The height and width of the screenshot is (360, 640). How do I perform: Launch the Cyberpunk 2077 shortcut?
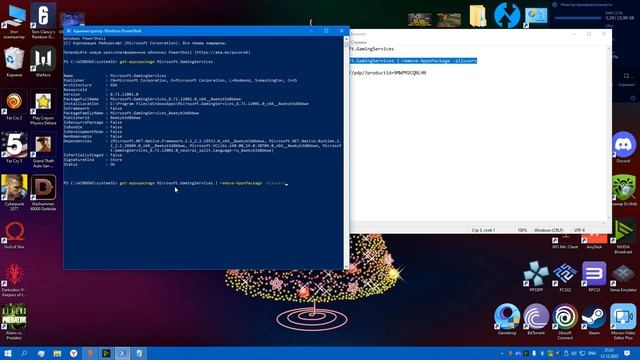(14, 193)
